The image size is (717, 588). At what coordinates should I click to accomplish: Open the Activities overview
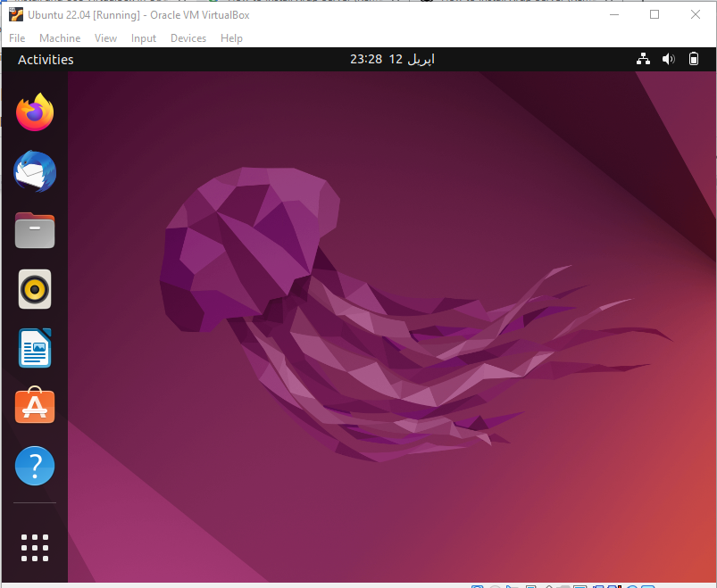46,60
